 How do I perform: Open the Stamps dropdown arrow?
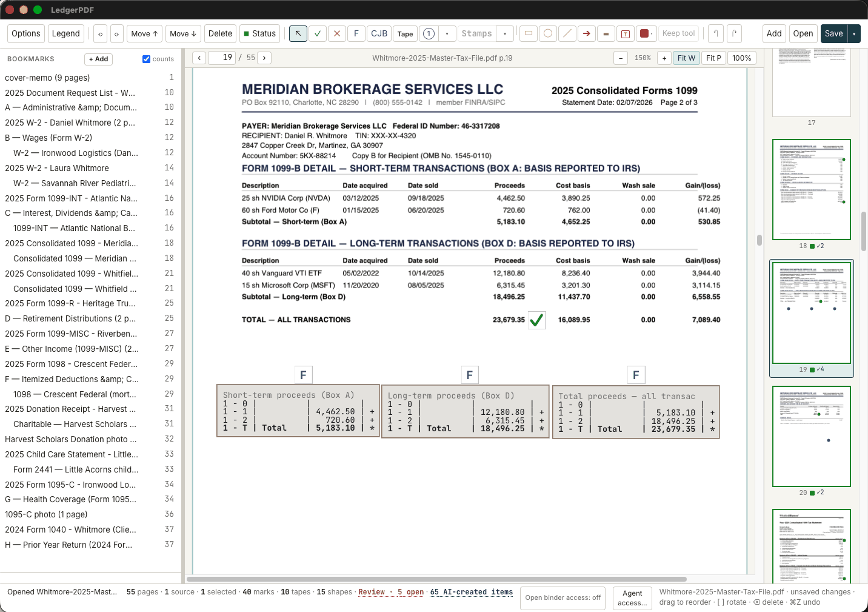pyautogui.click(x=505, y=33)
